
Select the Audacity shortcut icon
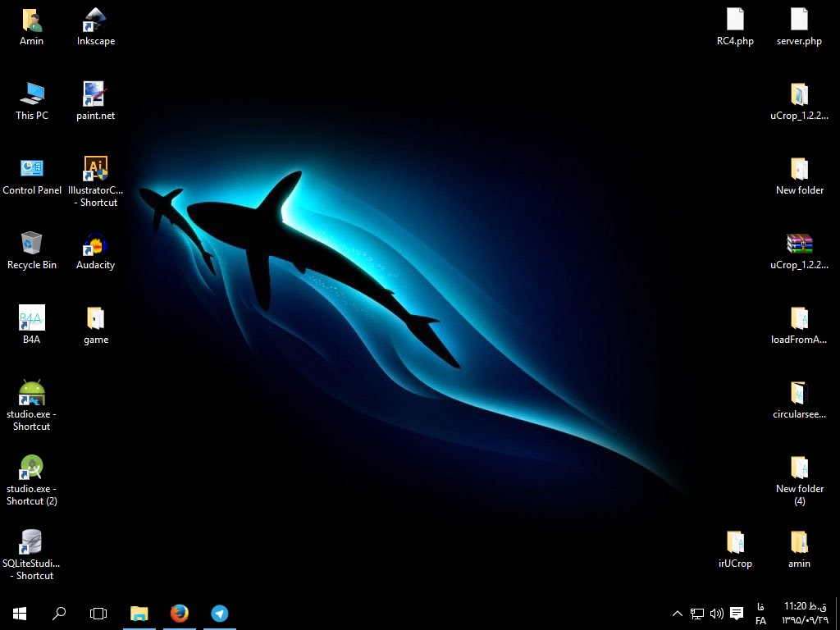coord(95,244)
